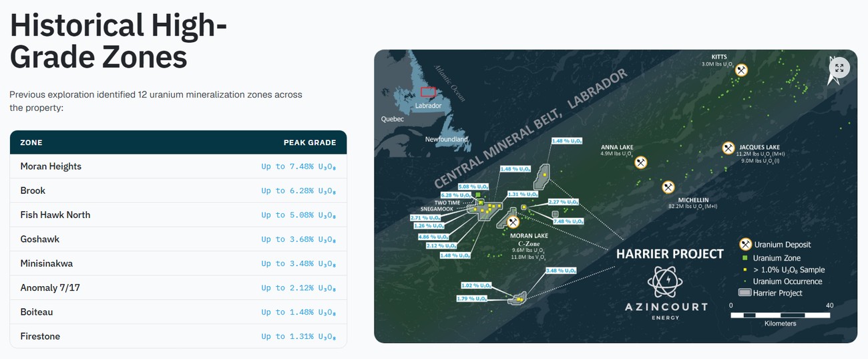
Task: Click the Kilometers scale bar
Action: pyautogui.click(x=780, y=314)
